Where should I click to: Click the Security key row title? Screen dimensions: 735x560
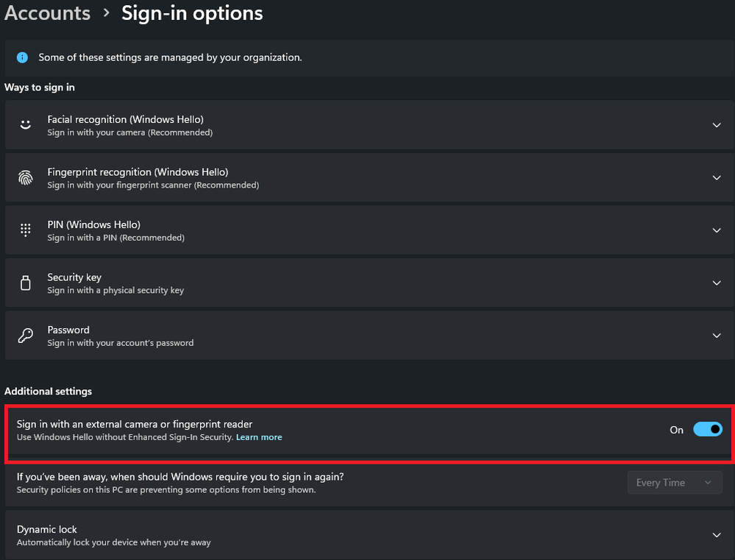tap(74, 277)
